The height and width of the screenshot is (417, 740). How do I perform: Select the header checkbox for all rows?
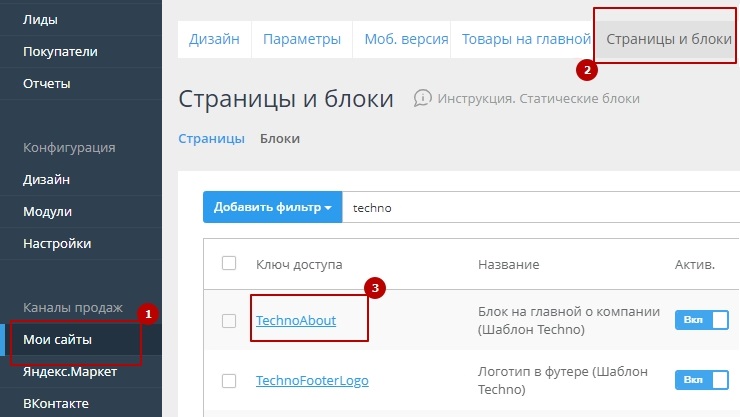tap(229, 263)
